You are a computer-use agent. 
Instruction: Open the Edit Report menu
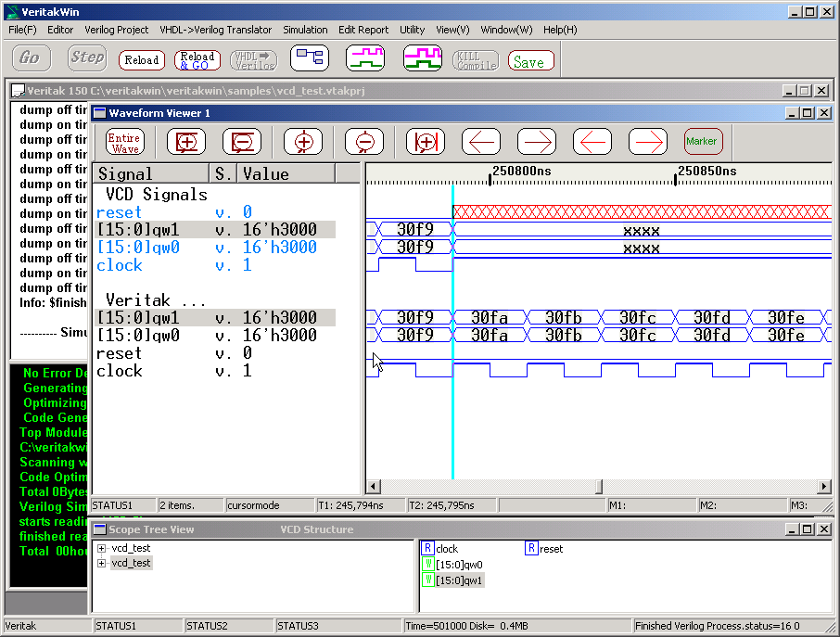(363, 30)
